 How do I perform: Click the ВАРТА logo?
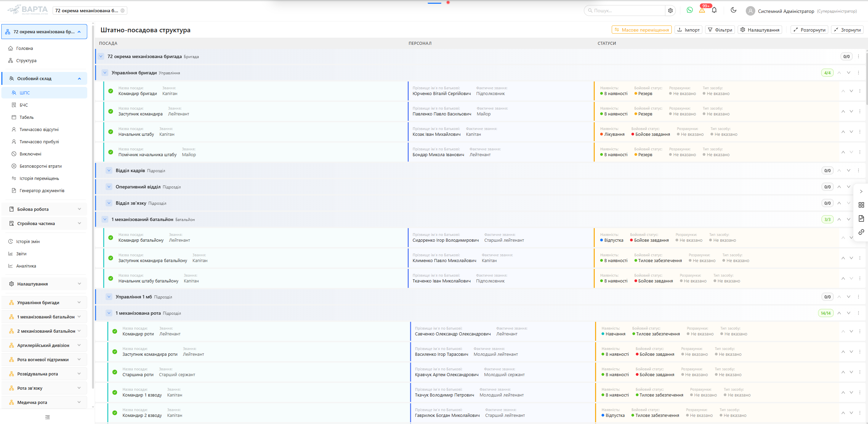coord(28,10)
